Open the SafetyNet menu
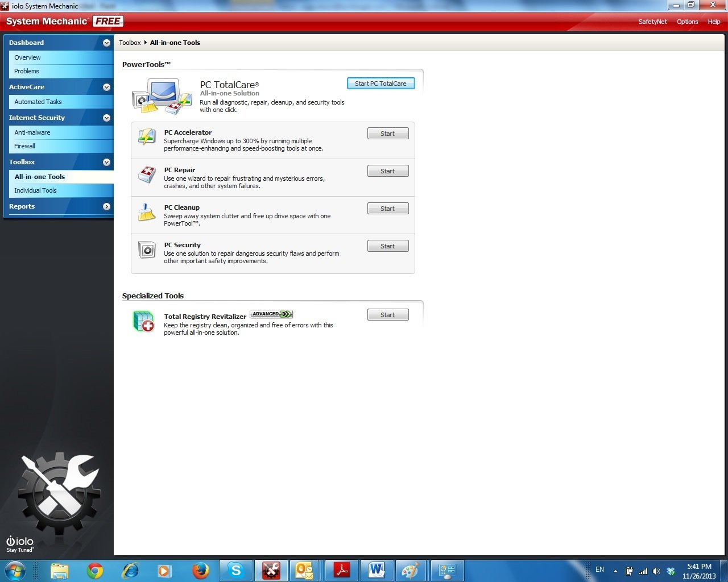This screenshot has width=728, height=582. click(652, 22)
